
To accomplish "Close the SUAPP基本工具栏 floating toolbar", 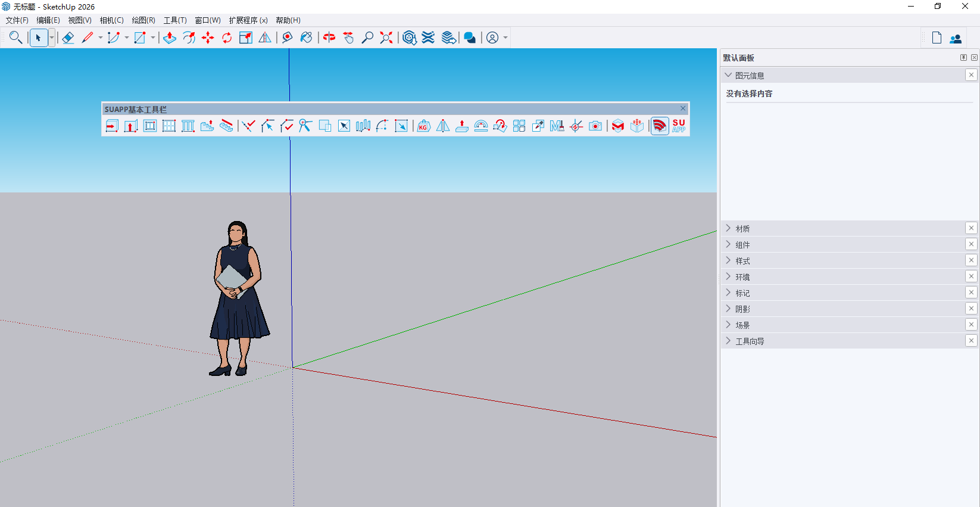I will (683, 108).
